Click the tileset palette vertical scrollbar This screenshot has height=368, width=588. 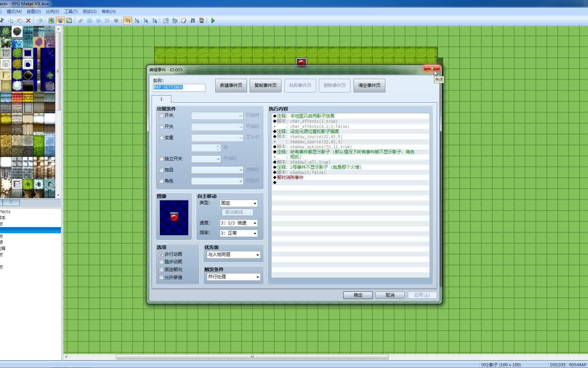[58, 112]
